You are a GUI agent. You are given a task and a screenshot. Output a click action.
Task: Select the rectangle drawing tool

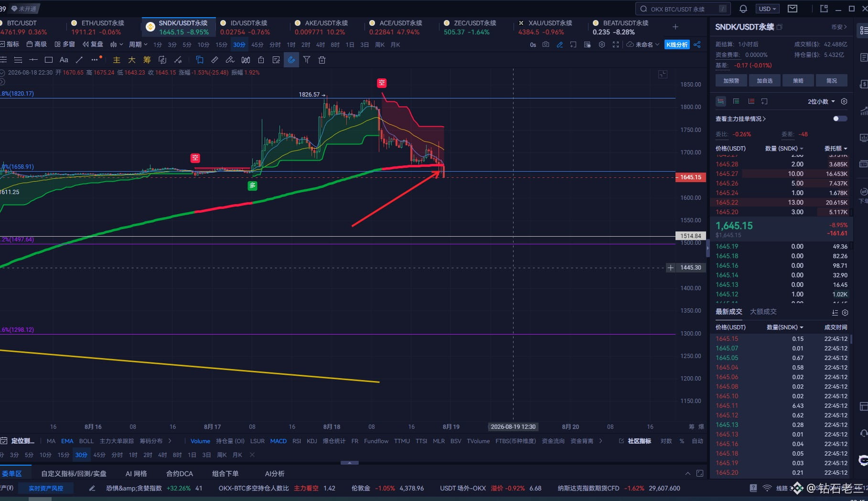tap(49, 60)
